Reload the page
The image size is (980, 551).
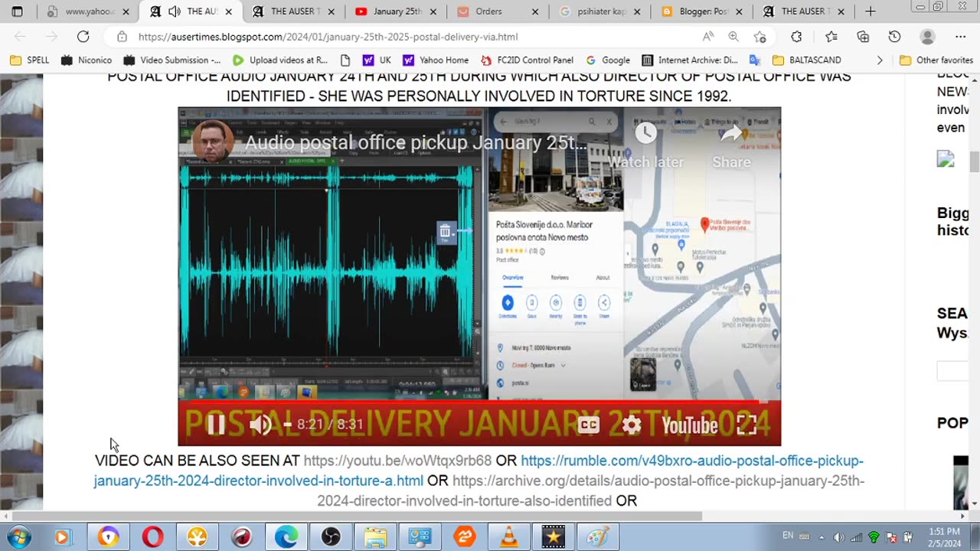pos(83,37)
